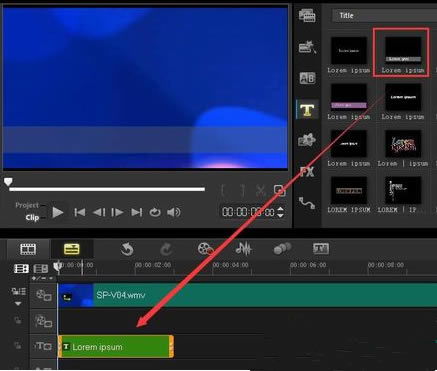Screen dimensions: 437x371
Task: Select the Title (T) library icon
Action: tap(307, 109)
